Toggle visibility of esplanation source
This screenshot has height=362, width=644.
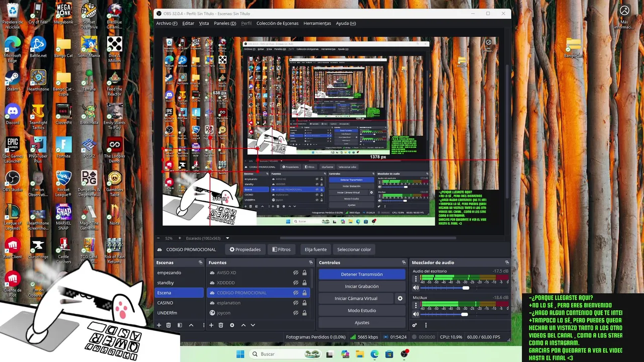tap(296, 303)
